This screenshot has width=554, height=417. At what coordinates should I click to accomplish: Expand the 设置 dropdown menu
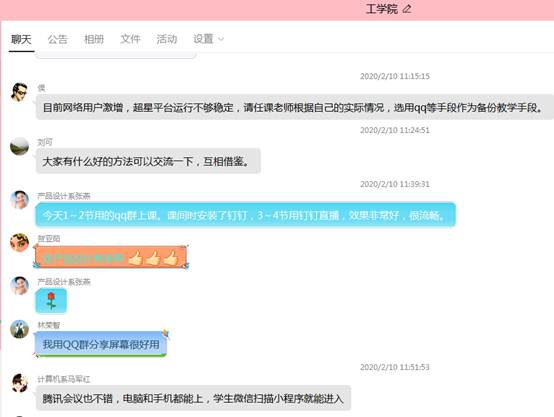tap(208, 39)
